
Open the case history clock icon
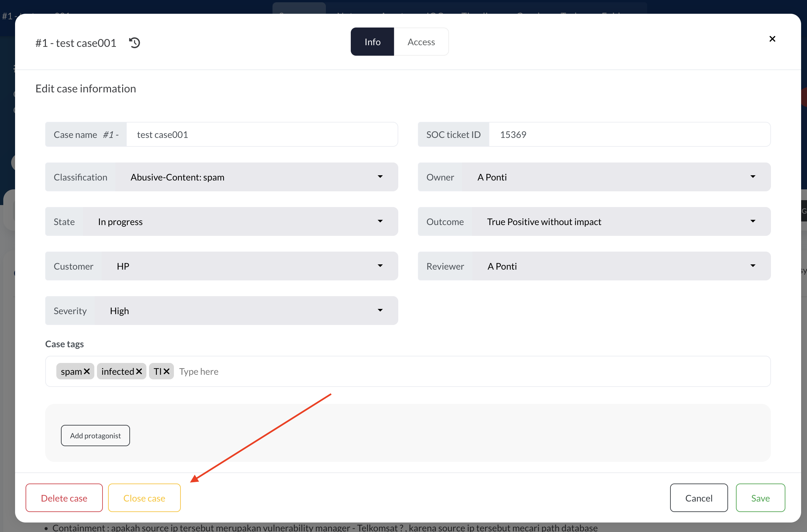(134, 43)
